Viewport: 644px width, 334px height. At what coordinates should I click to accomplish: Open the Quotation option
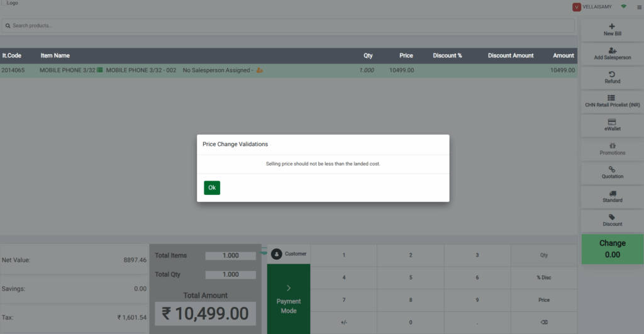612,173
